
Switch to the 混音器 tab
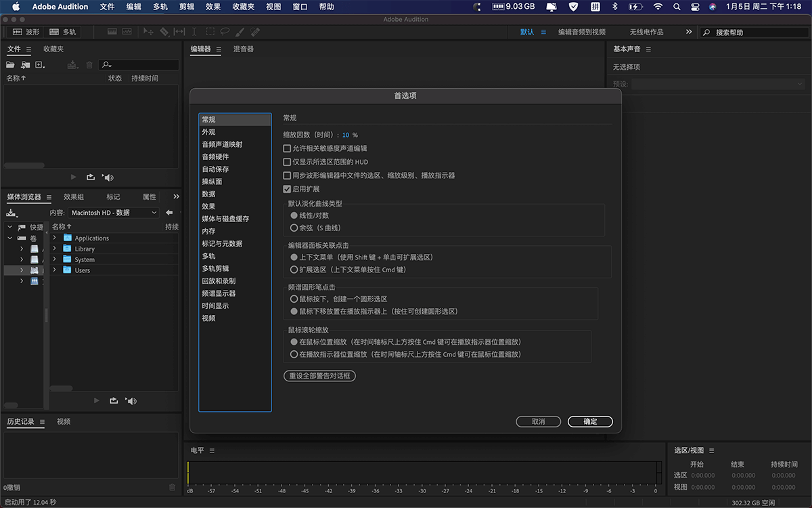[x=244, y=49]
